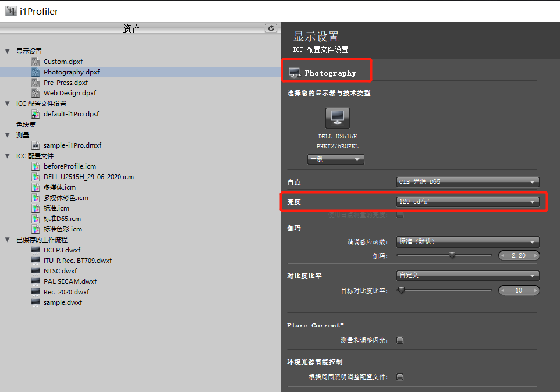This screenshot has width=560, height=392.
Task: Enable 测量和调整闪光 checkbox
Action: tap(400, 340)
